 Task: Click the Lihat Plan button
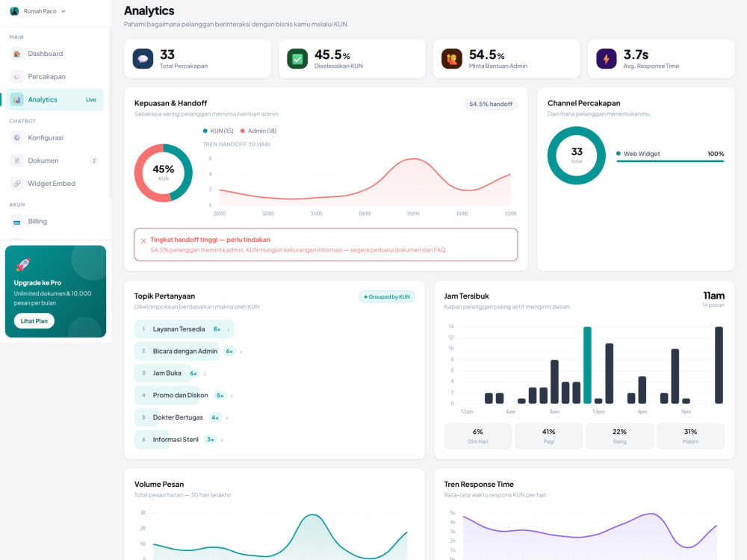click(x=34, y=321)
